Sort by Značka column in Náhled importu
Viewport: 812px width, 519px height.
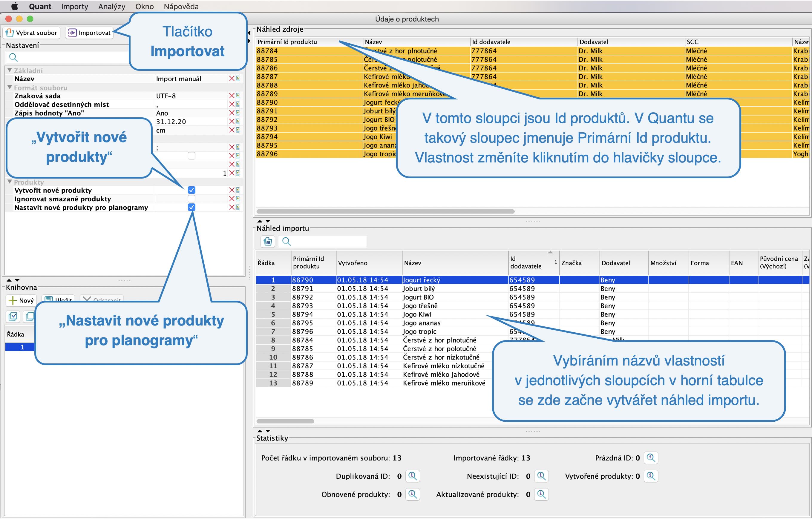579,262
